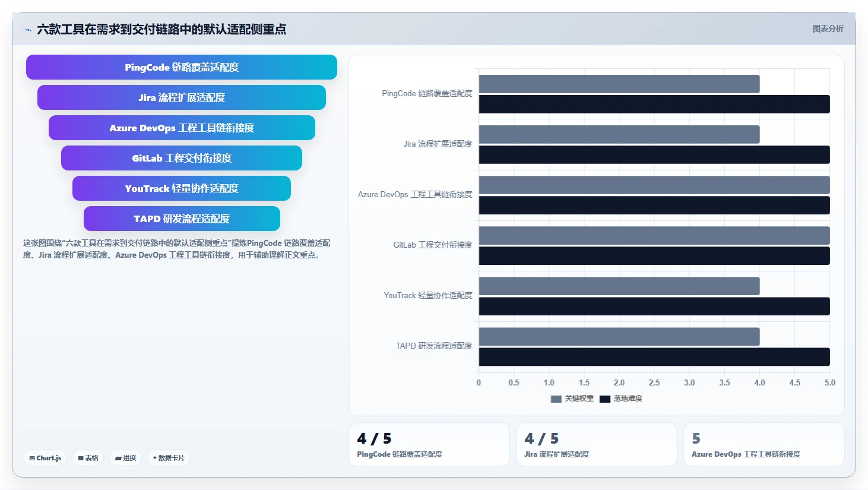Image resolution: width=868 pixels, height=490 pixels.
Task: Click the GitLab 工程交付衔接度 axis label
Action: point(433,245)
